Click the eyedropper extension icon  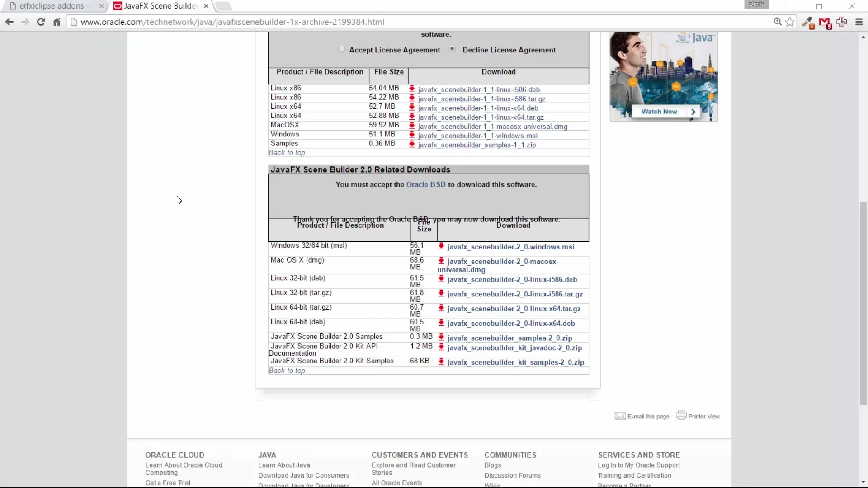click(808, 23)
